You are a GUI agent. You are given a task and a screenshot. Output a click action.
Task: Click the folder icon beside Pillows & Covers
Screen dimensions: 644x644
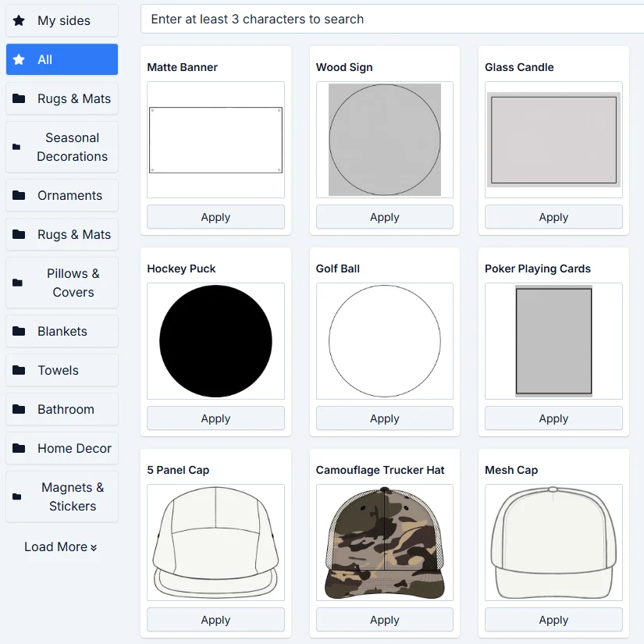pos(17,283)
